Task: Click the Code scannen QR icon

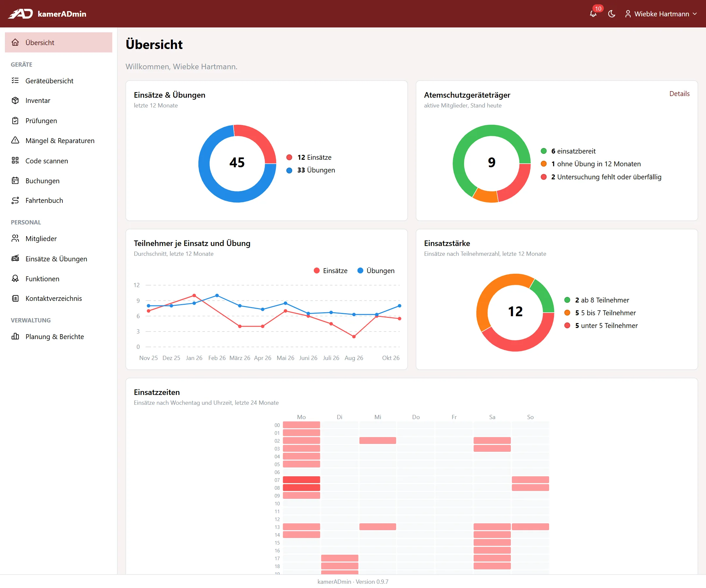Action: (x=15, y=161)
